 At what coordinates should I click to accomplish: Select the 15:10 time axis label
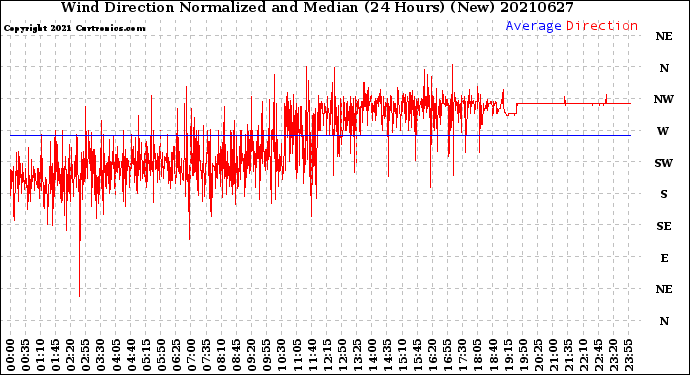[x=402, y=355]
